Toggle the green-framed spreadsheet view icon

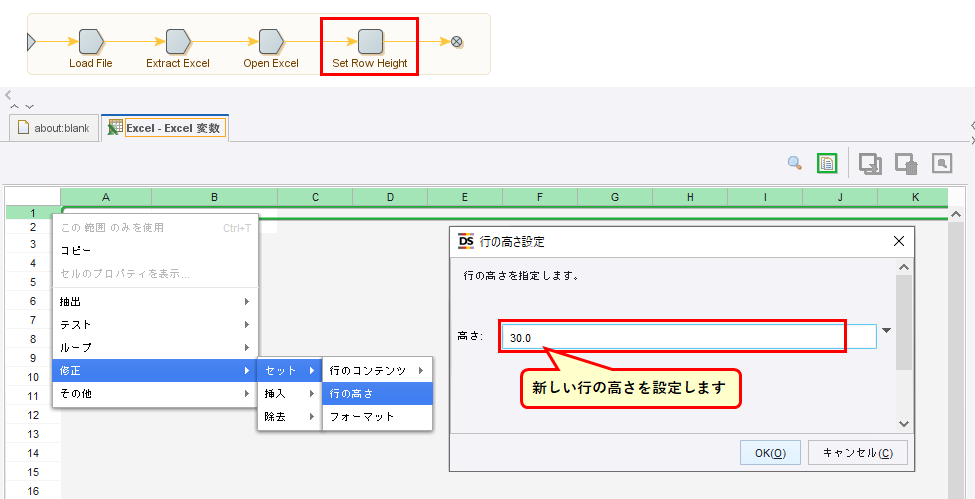(x=827, y=163)
